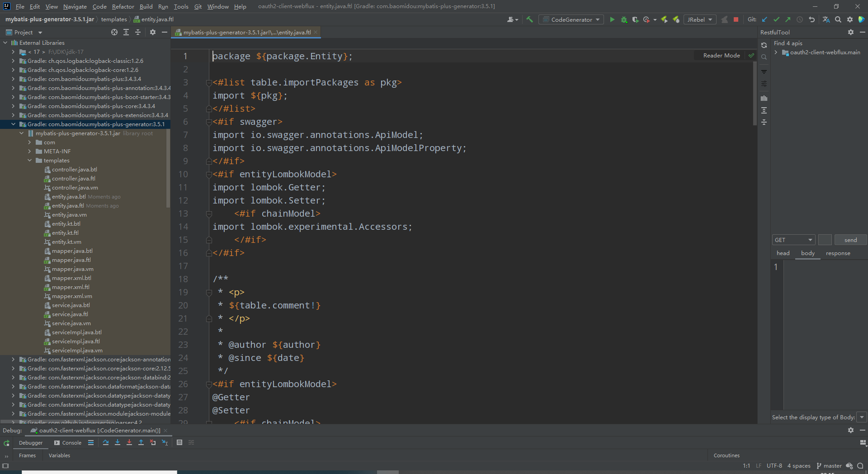Open Project panel options gear
The height and width of the screenshot is (474, 868).
(x=153, y=32)
